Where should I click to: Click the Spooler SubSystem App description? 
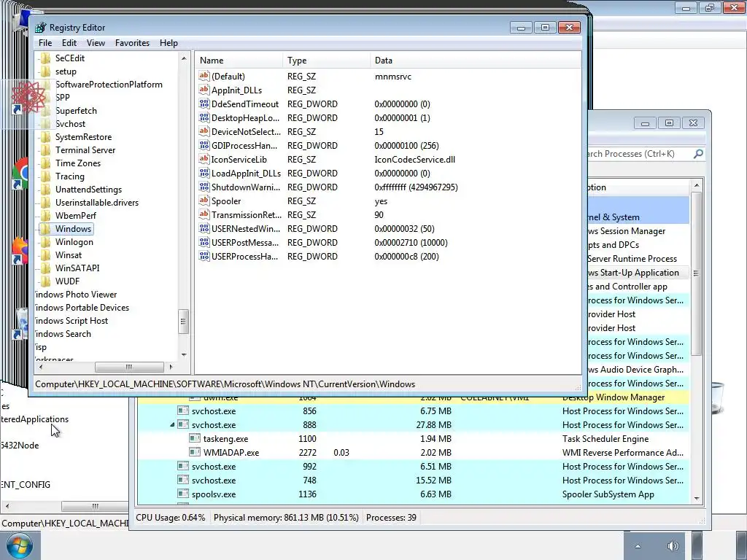pyautogui.click(x=608, y=494)
